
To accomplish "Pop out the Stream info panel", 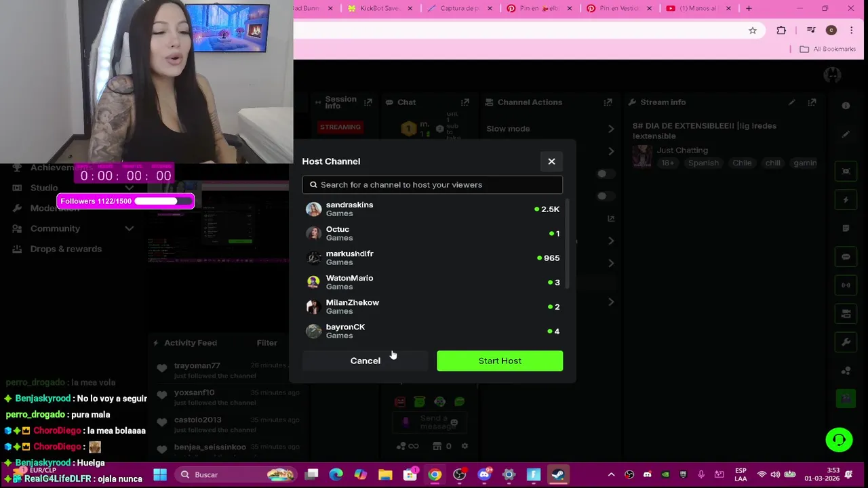I will [x=812, y=102].
